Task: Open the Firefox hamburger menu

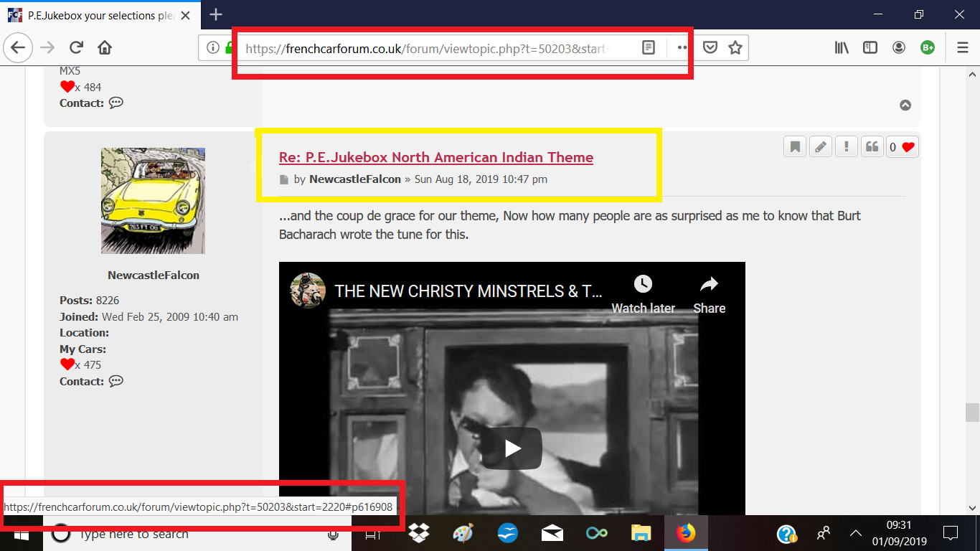Action: click(962, 48)
